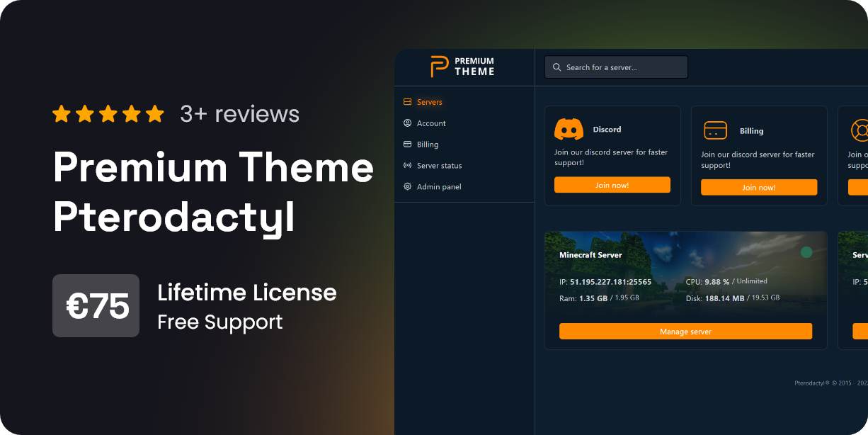Click the Billing card's credit card icon

pyautogui.click(x=716, y=131)
